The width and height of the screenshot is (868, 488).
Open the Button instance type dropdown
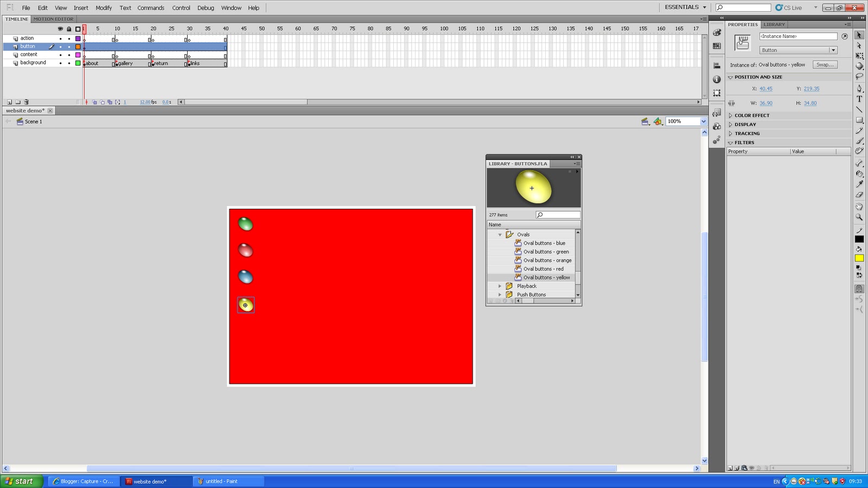click(798, 50)
